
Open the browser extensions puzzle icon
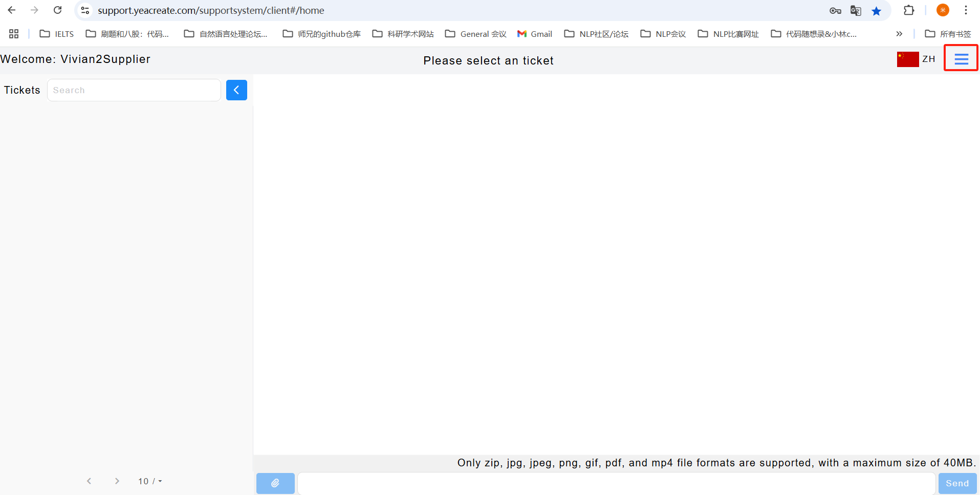click(909, 10)
